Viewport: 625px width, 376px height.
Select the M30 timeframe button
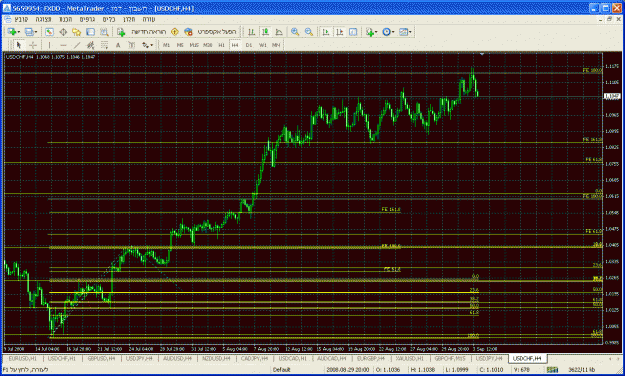tap(208, 45)
